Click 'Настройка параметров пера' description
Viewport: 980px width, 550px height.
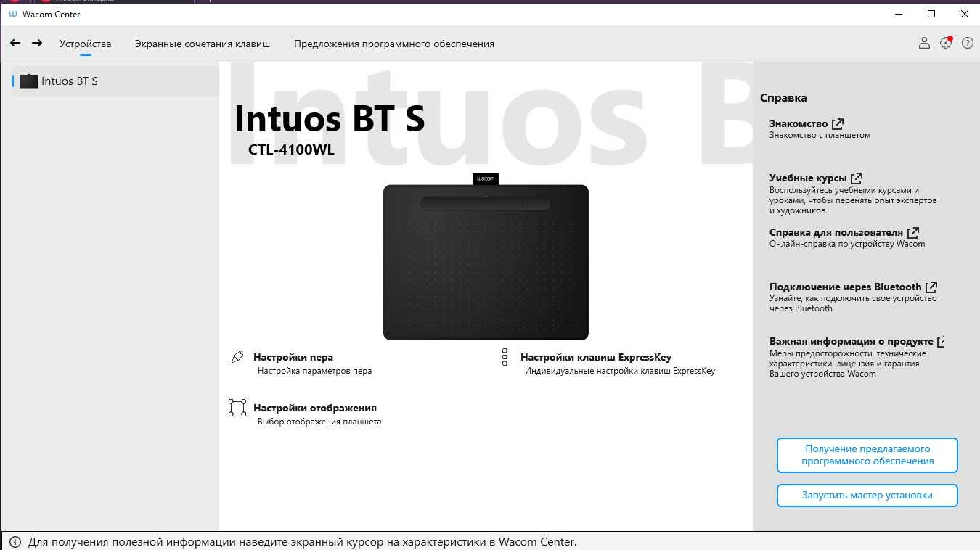point(314,371)
